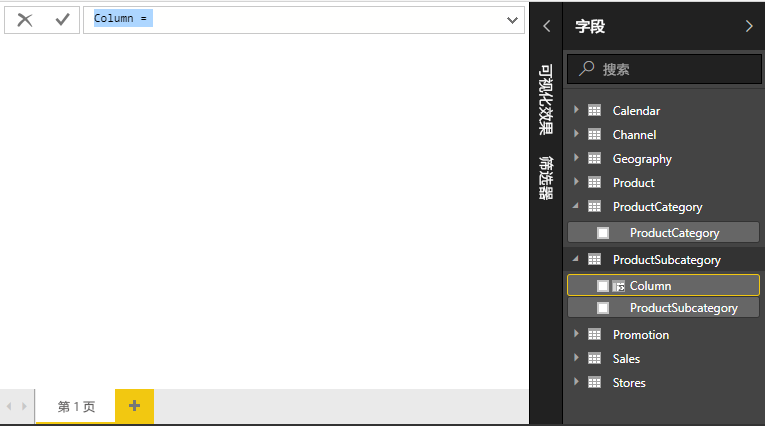
Task: Click the calculated column icon beside Column
Action: pyautogui.click(x=619, y=286)
